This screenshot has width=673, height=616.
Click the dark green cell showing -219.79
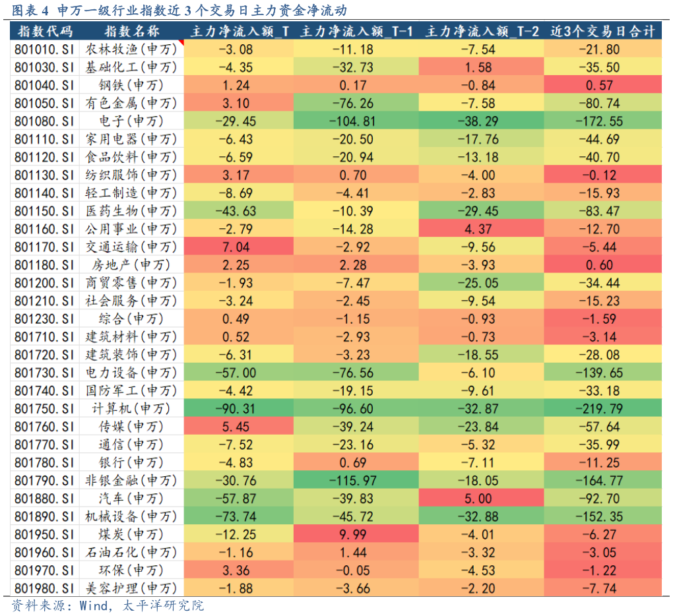click(602, 408)
